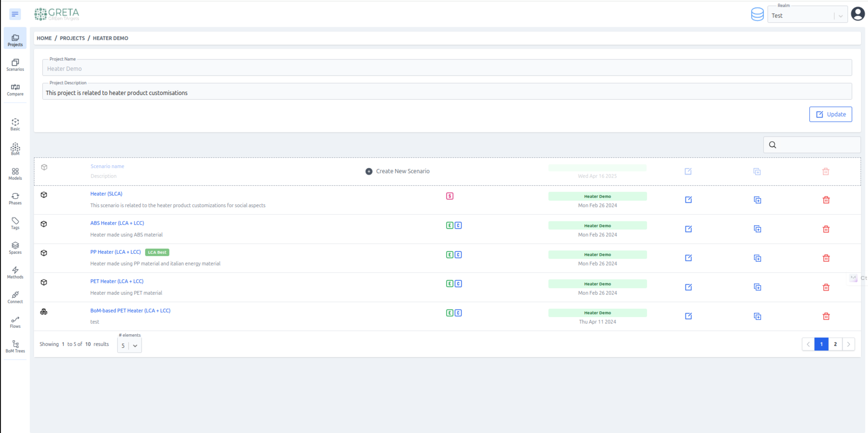Edit the Heater (SLCA) scenario
Image resolution: width=868 pixels, height=433 pixels.
tap(688, 200)
